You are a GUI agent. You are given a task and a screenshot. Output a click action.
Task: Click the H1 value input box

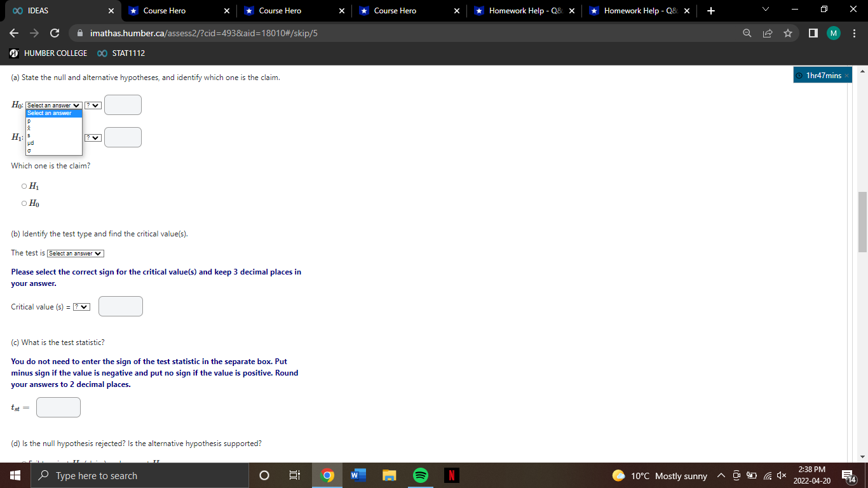123,137
